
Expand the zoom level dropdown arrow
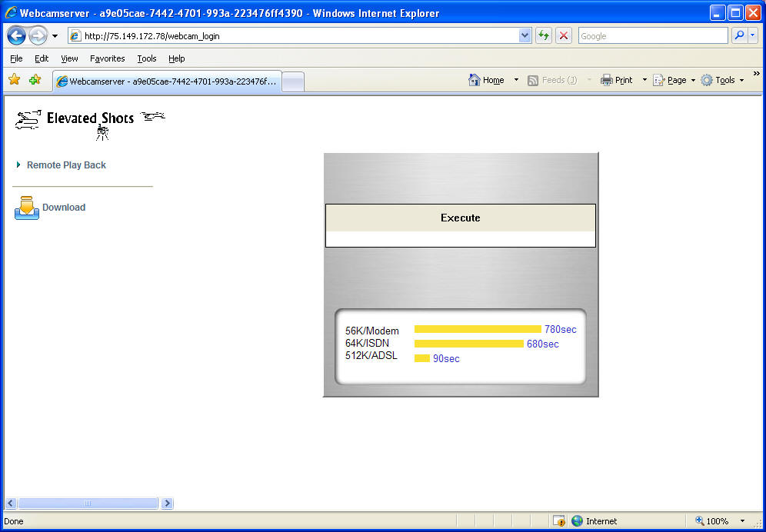tap(743, 521)
